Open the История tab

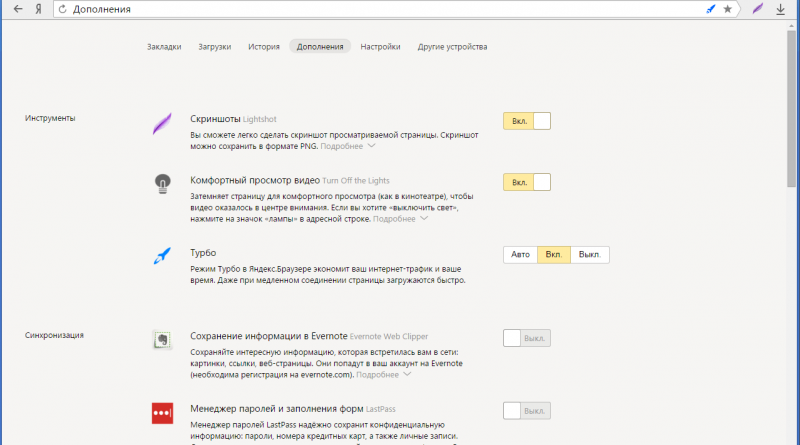pos(264,46)
